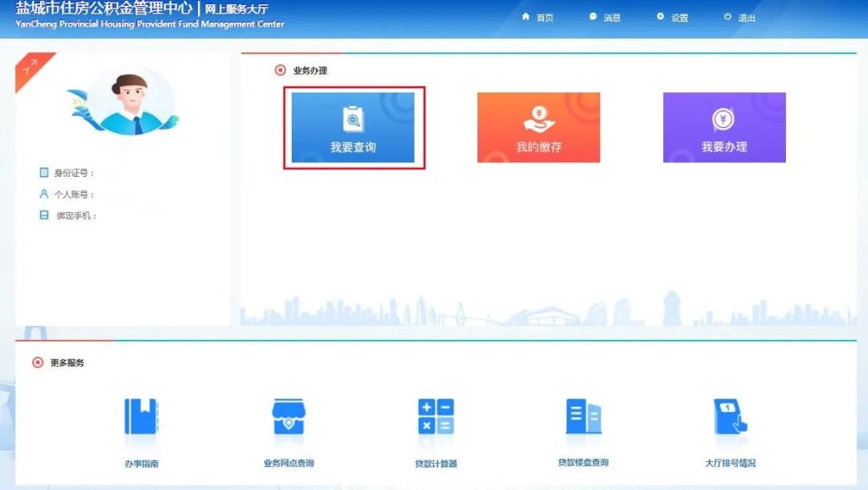Open the 贷款计算器 calculator icon
The width and height of the screenshot is (868, 490).
coord(436,418)
